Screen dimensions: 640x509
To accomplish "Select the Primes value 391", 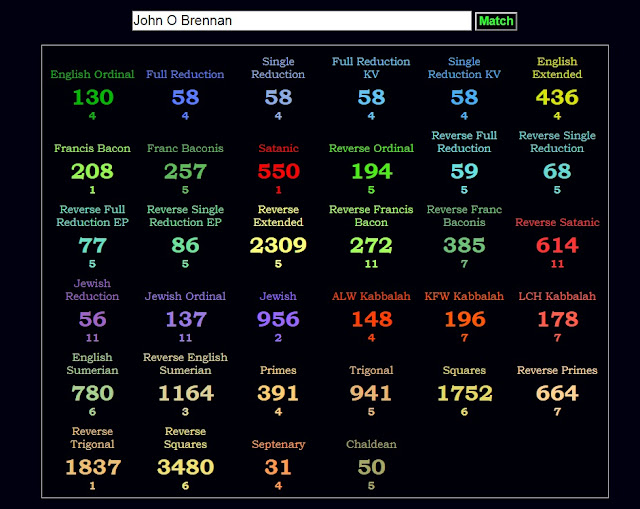I will (x=278, y=393).
